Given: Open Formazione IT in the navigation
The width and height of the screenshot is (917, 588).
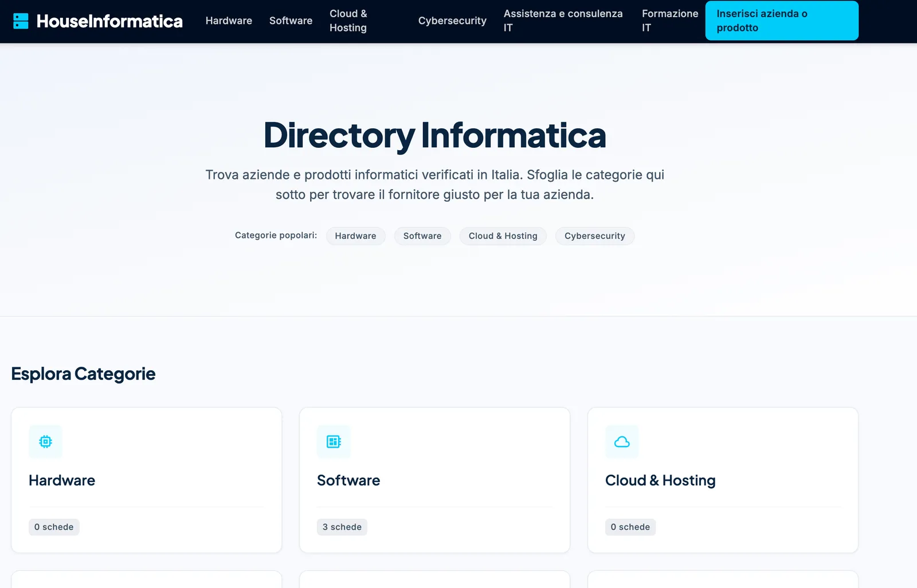Looking at the screenshot, I should (x=670, y=21).
